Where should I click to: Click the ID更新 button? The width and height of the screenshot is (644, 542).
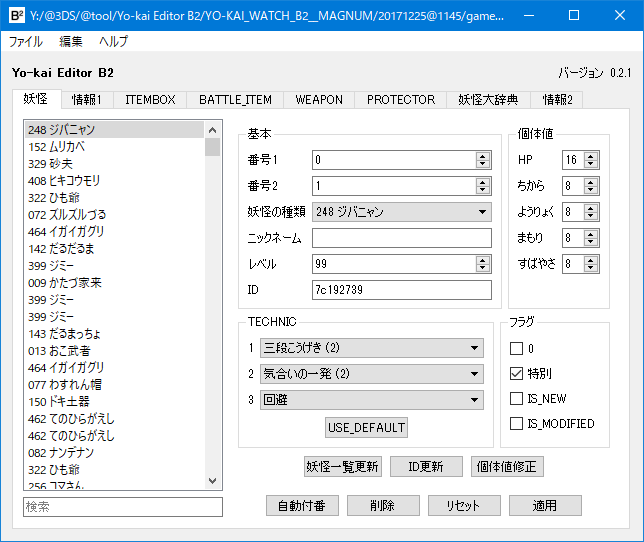(x=426, y=466)
